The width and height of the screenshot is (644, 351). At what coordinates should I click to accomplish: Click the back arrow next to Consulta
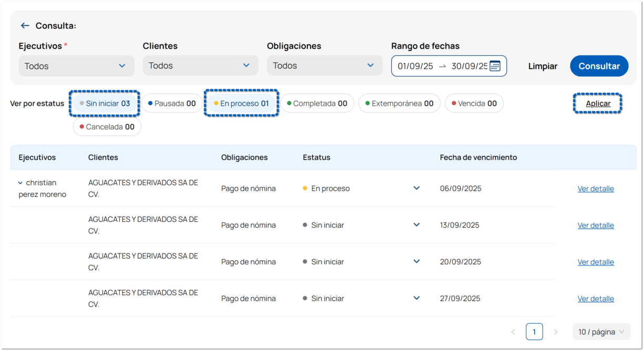pos(25,26)
